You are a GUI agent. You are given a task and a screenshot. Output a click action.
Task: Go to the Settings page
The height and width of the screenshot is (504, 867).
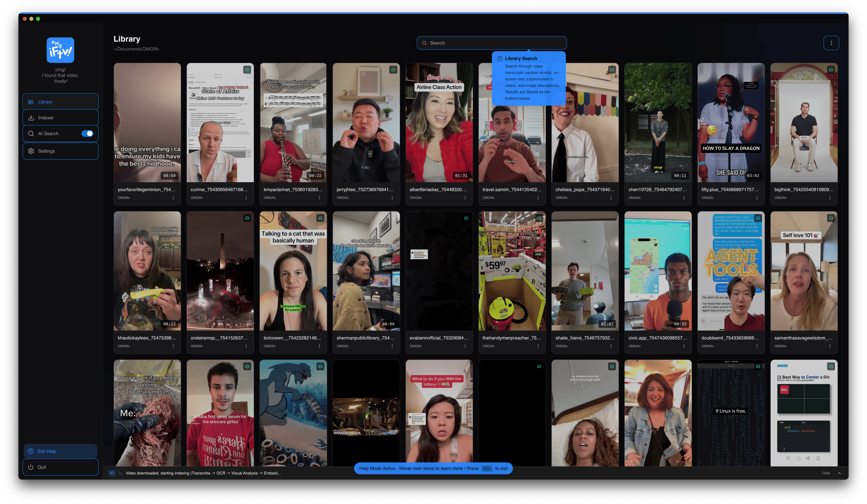click(60, 151)
